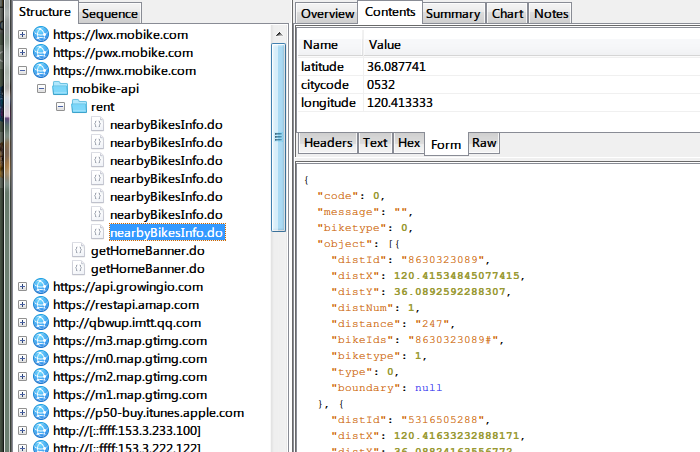This screenshot has width=700, height=452.
Task: Show request Raw tab
Action: point(484,143)
